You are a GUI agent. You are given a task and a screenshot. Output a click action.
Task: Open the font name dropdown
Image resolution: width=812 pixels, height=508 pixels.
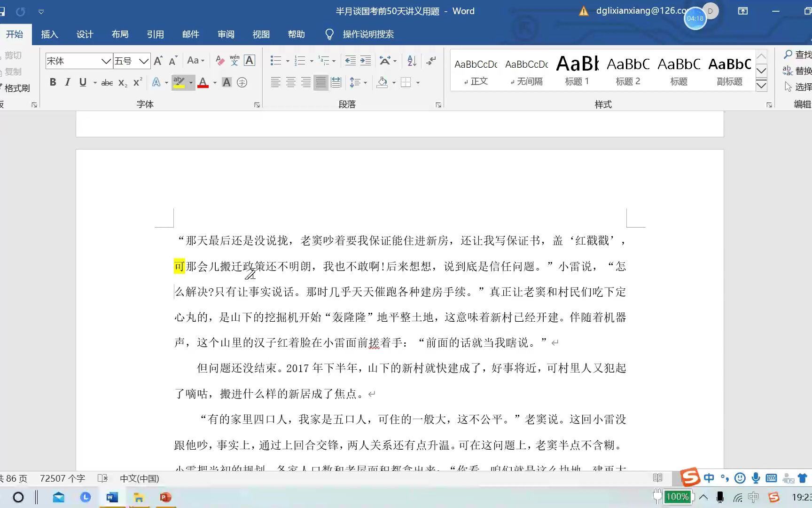[x=106, y=61]
